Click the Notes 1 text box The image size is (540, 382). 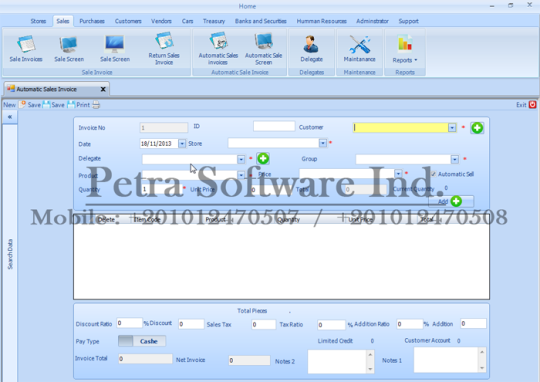point(446,360)
